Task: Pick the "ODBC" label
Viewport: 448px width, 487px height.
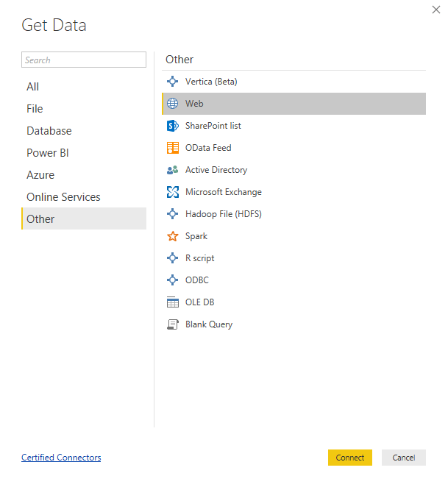Action: tap(197, 280)
